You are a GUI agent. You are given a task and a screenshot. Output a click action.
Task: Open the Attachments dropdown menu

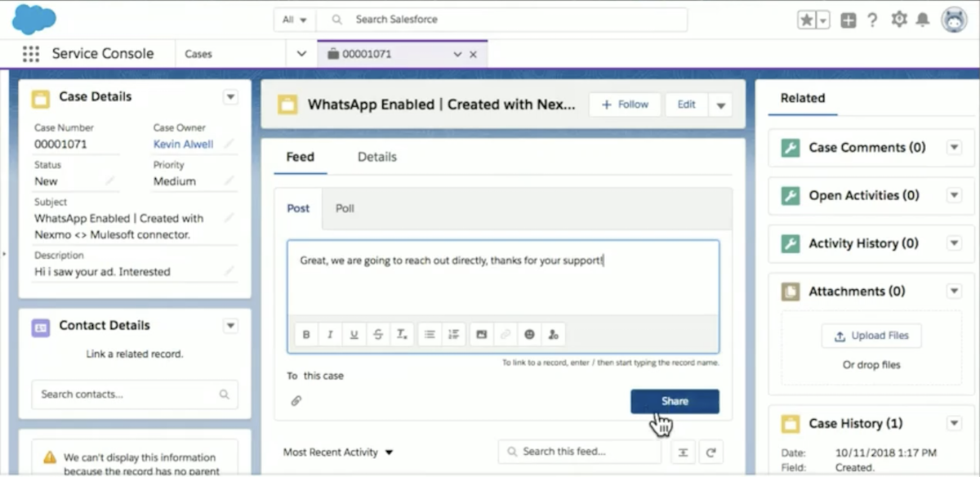[x=953, y=292]
